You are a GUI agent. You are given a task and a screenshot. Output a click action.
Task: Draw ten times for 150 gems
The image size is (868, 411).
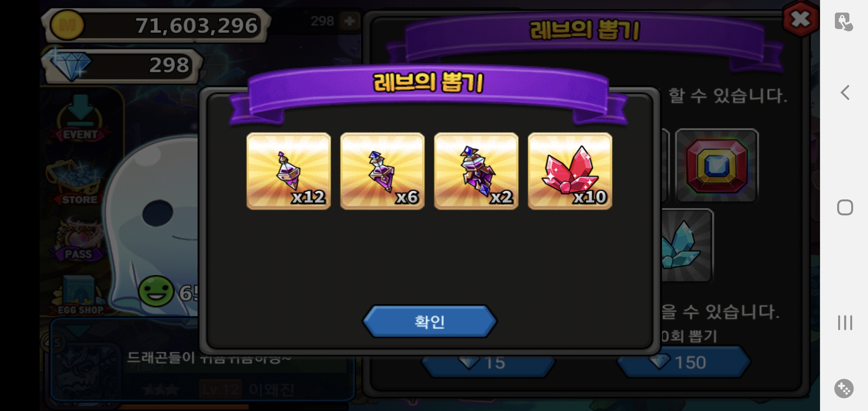pyautogui.click(x=683, y=362)
